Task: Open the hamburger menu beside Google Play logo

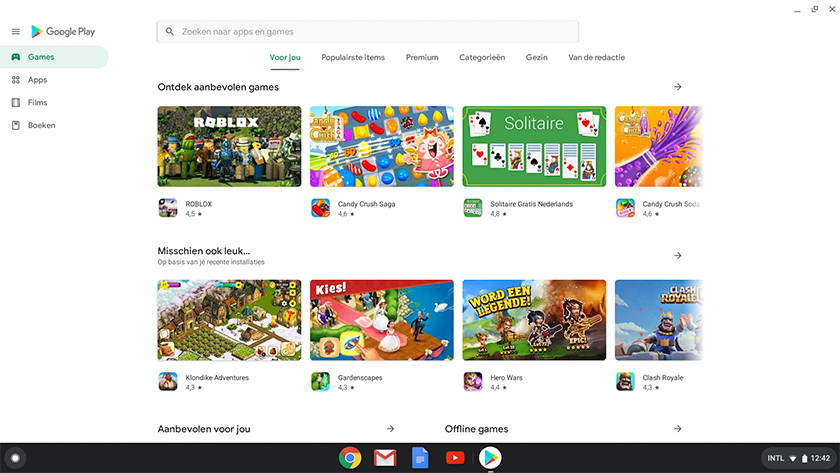Action: pos(15,32)
